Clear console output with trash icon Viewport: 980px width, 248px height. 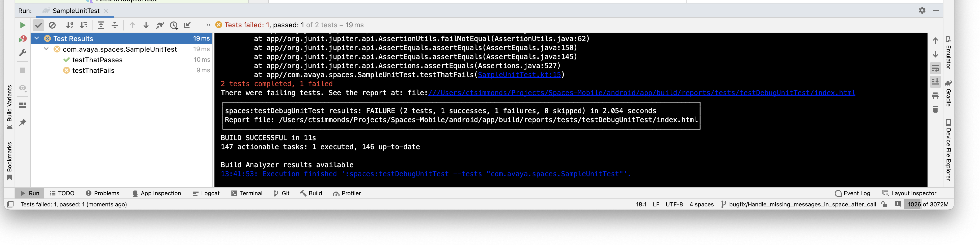tap(935, 109)
